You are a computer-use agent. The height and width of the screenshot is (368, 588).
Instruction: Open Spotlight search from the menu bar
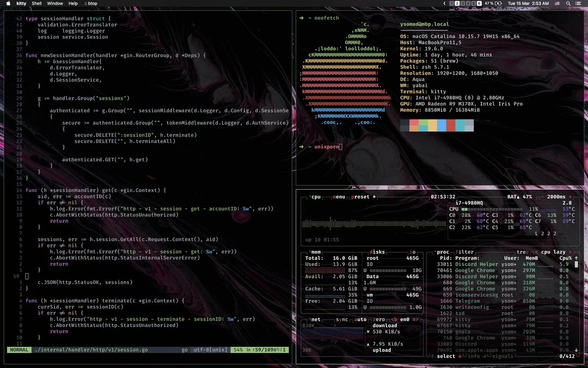(x=568, y=3)
